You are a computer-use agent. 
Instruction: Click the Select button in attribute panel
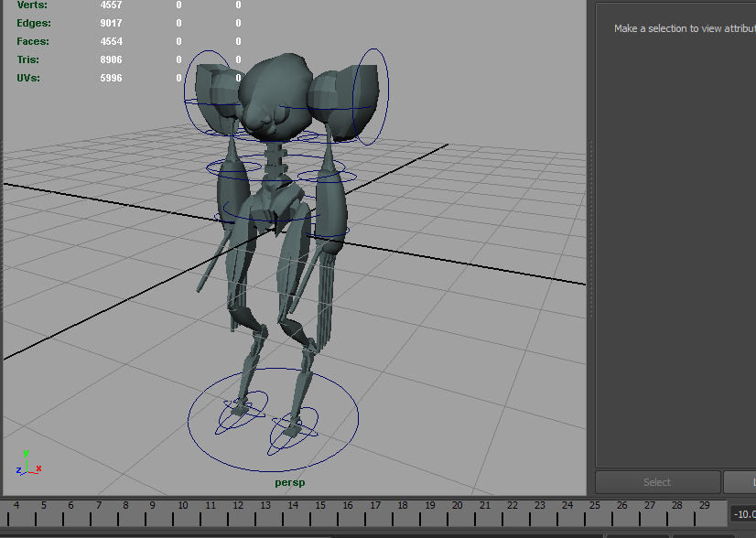click(658, 482)
